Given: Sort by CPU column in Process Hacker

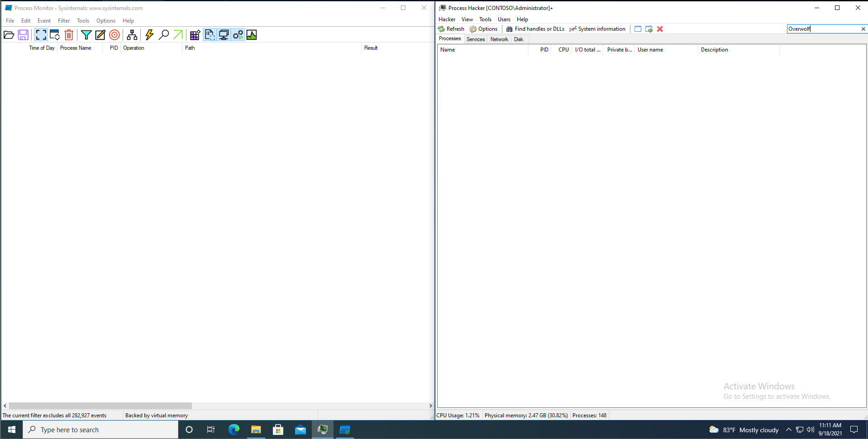Looking at the screenshot, I should coord(562,50).
